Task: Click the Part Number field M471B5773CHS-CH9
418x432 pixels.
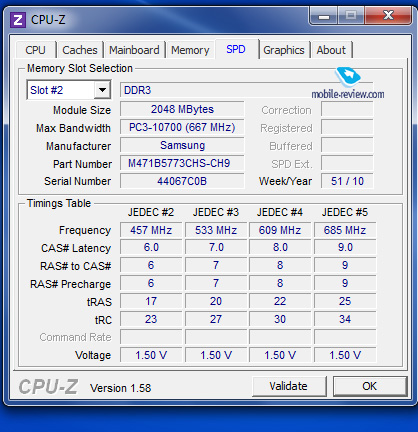Action: (x=182, y=163)
